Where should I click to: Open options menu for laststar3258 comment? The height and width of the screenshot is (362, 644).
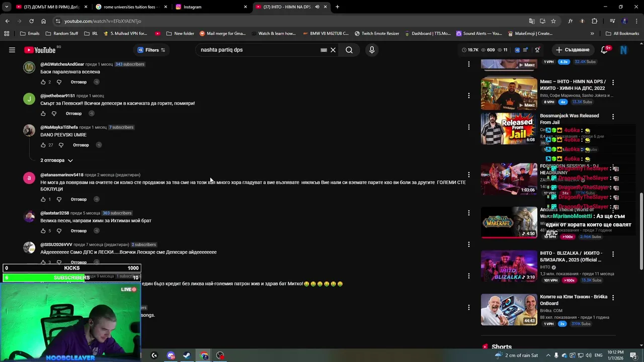point(468,213)
